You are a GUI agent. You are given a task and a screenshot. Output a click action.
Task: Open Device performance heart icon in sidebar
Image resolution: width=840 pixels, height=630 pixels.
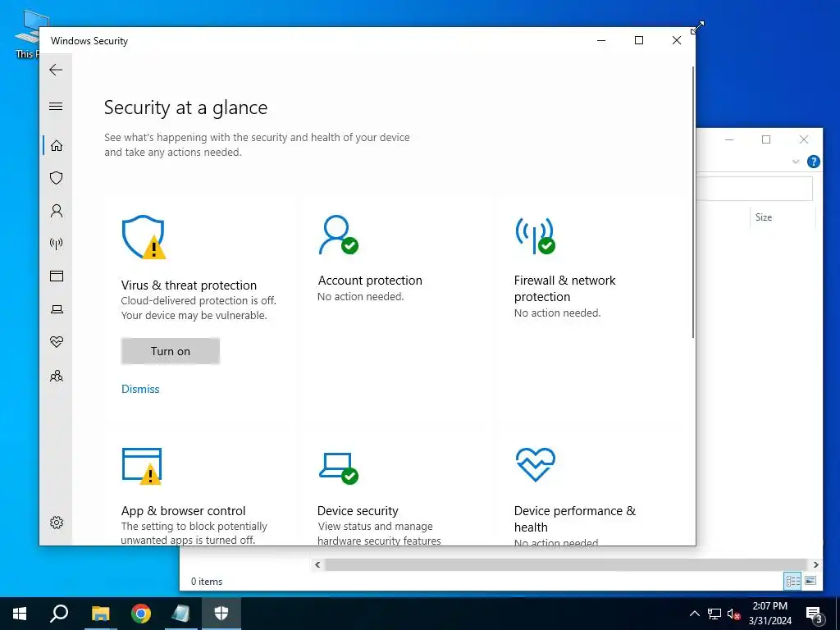[57, 342]
